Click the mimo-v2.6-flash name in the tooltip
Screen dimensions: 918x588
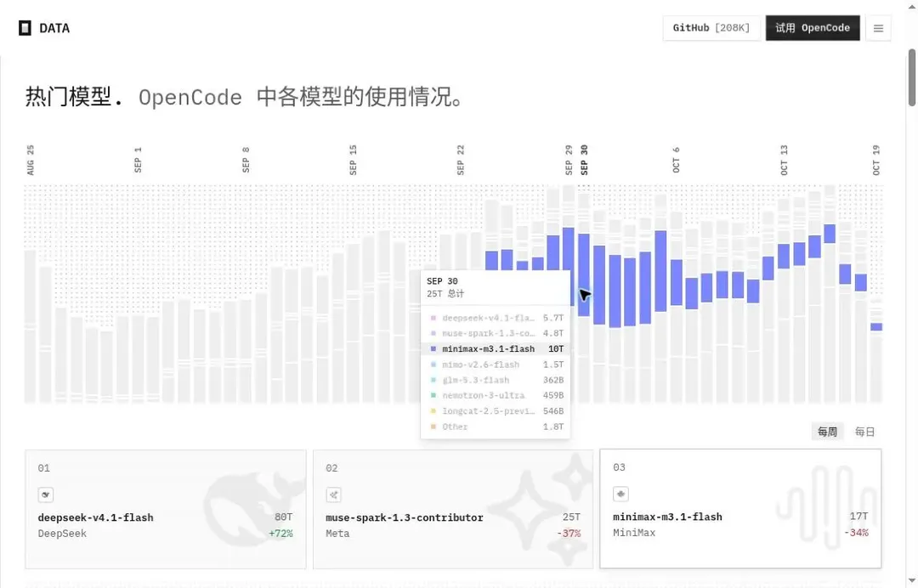click(480, 365)
